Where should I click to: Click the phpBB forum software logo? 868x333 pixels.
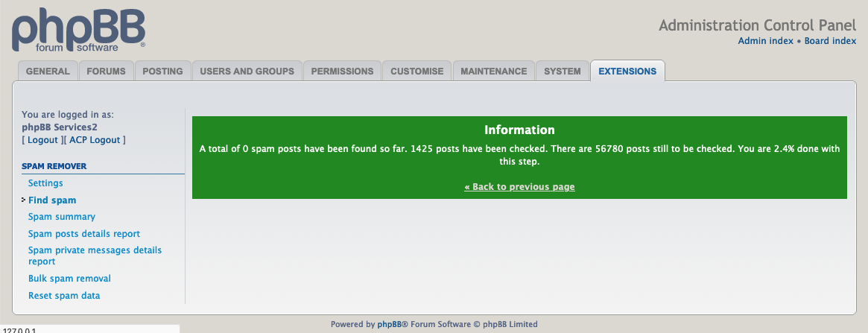79,31
